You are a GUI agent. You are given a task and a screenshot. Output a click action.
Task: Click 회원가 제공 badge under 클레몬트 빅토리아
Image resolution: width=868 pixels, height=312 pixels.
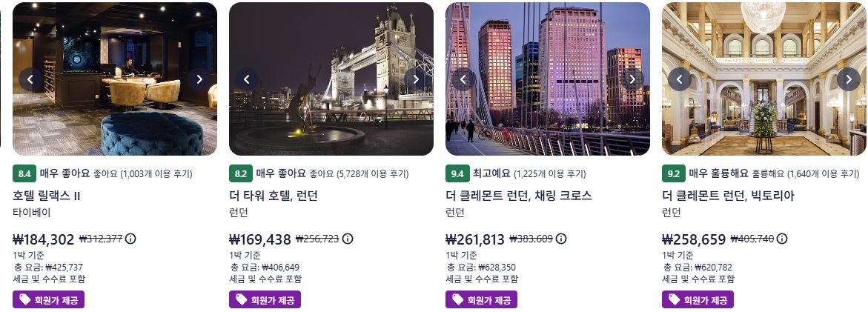pyautogui.click(x=698, y=300)
